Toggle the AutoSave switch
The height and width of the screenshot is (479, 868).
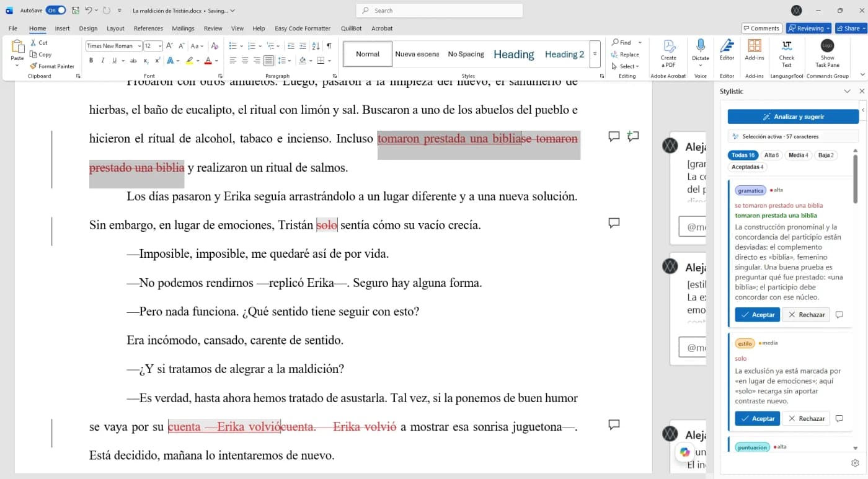(x=55, y=11)
